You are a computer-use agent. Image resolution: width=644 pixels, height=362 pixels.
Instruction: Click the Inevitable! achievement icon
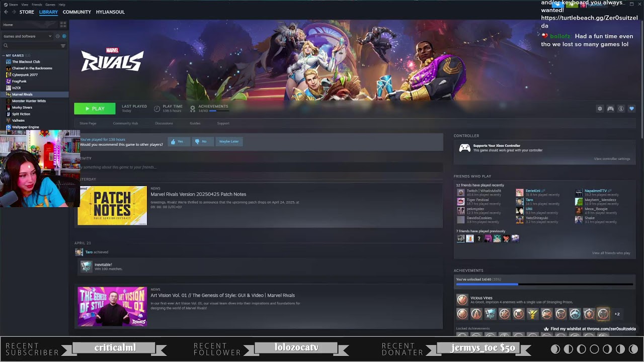[x=87, y=266]
